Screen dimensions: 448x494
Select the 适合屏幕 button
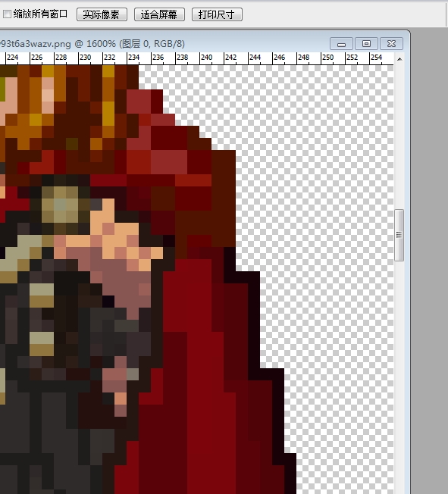click(x=159, y=14)
